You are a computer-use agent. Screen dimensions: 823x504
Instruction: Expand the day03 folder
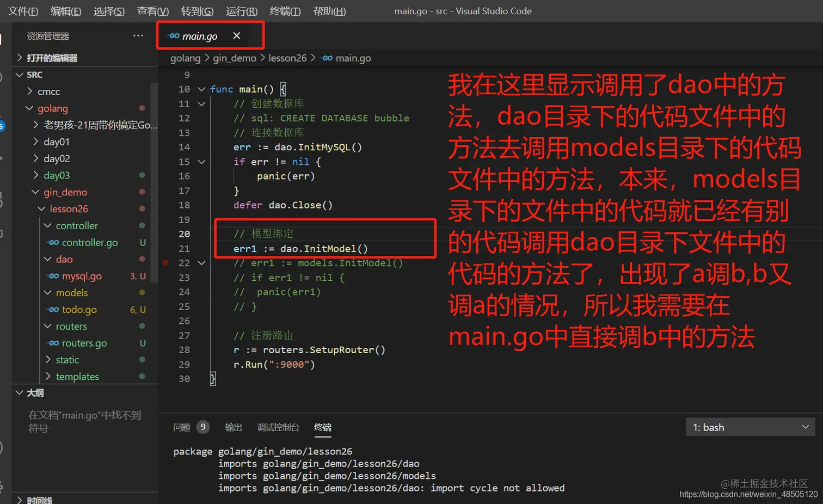[57, 175]
